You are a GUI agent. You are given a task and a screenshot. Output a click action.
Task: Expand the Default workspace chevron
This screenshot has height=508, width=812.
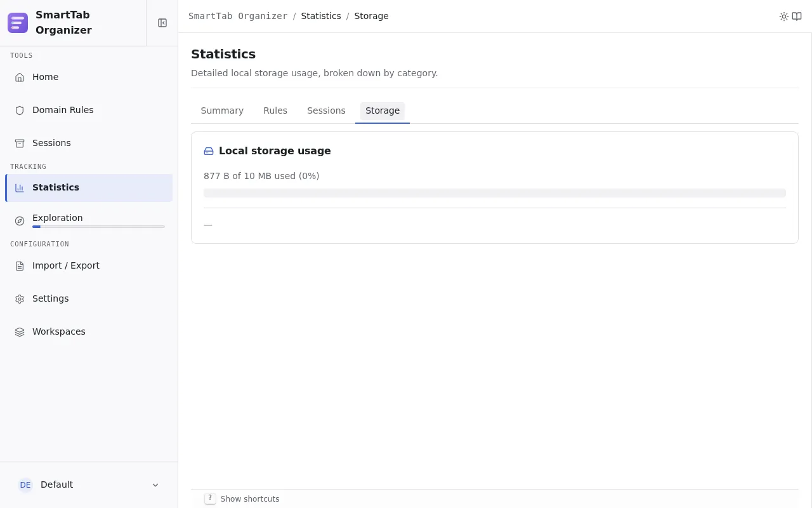(155, 485)
